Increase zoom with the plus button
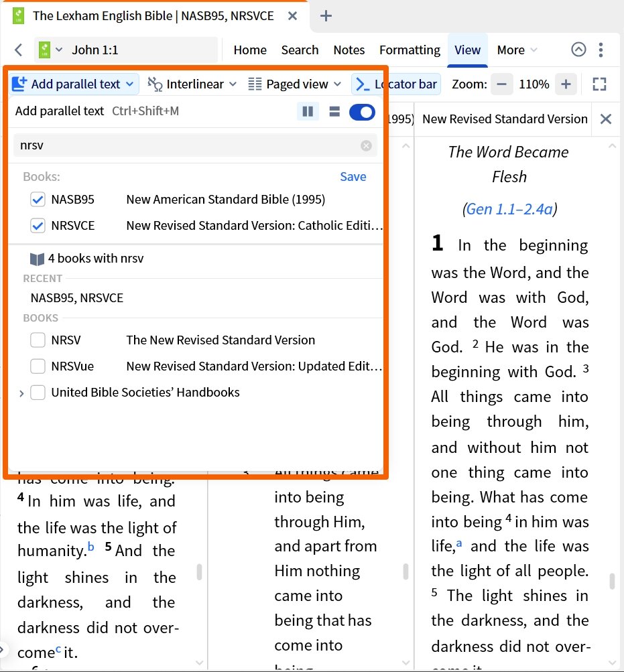624x672 pixels. [566, 84]
